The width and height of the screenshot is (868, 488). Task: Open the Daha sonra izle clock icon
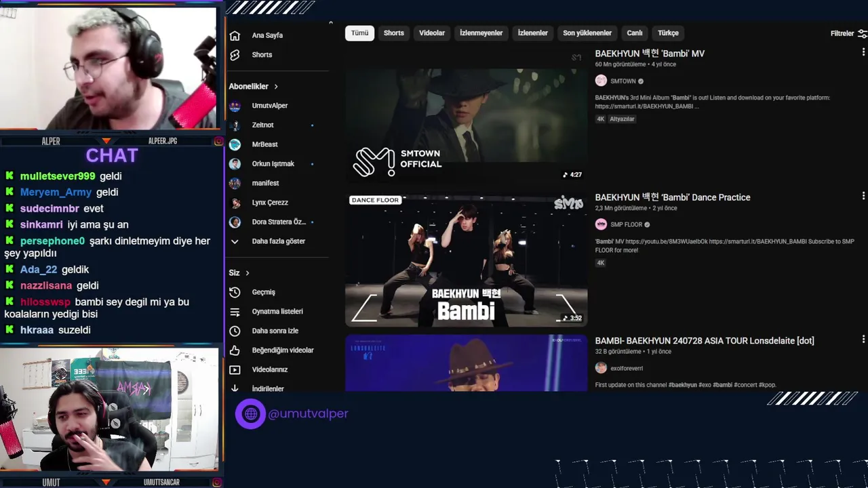235,331
